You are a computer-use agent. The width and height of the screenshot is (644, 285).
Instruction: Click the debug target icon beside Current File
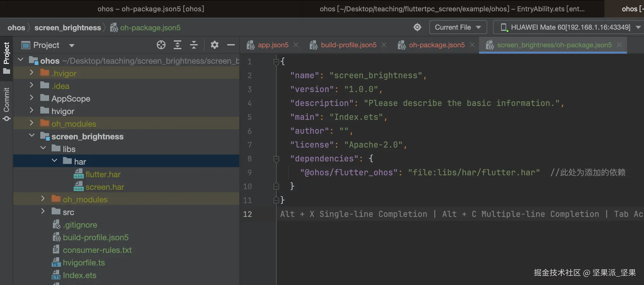[417, 27]
